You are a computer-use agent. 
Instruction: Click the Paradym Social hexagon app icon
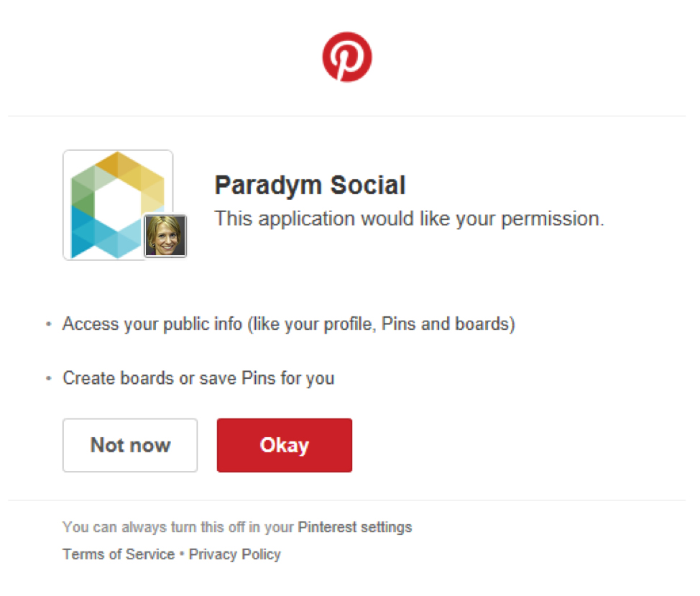pos(118,205)
